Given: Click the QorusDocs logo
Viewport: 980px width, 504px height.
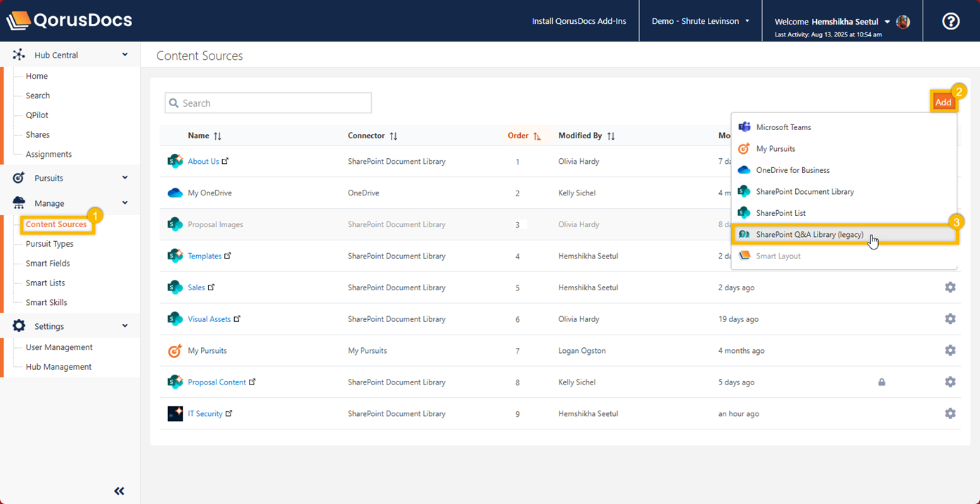Looking at the screenshot, I should click(x=69, y=20).
